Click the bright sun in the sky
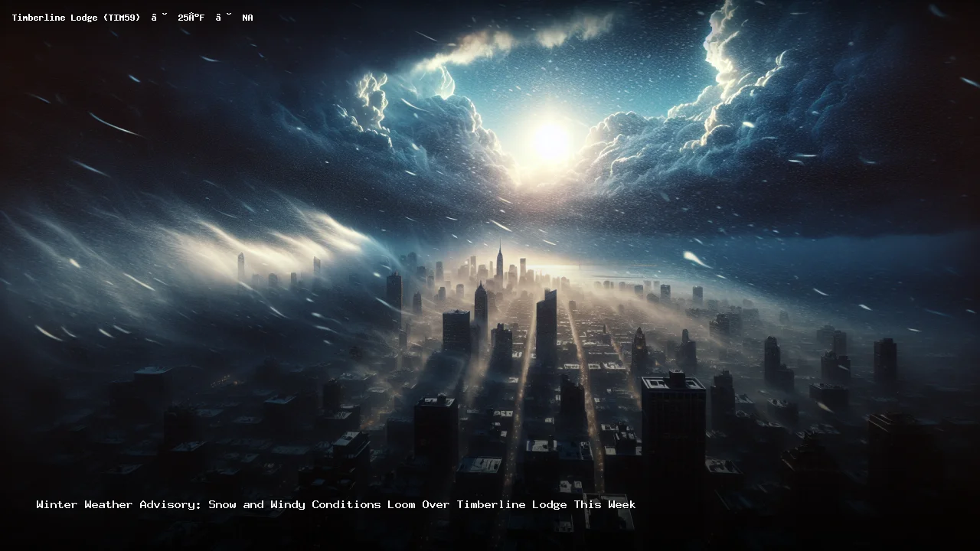980x551 pixels. (x=551, y=141)
